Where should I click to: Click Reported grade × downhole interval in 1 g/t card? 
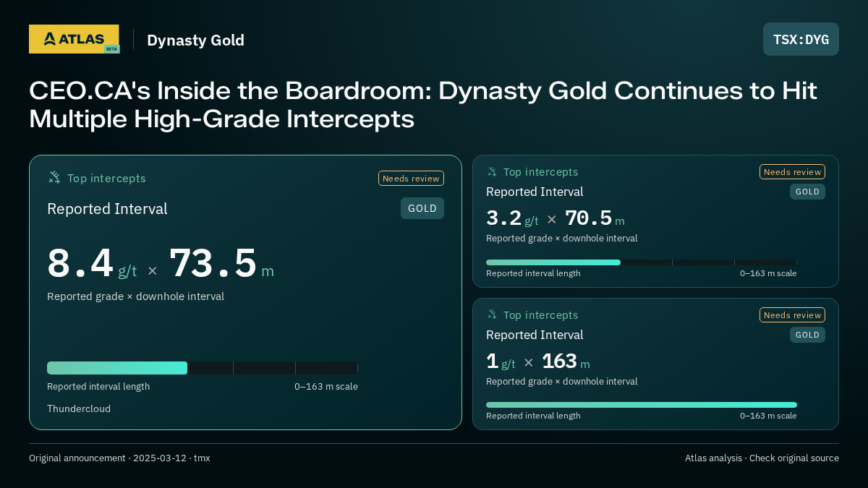tap(561, 381)
